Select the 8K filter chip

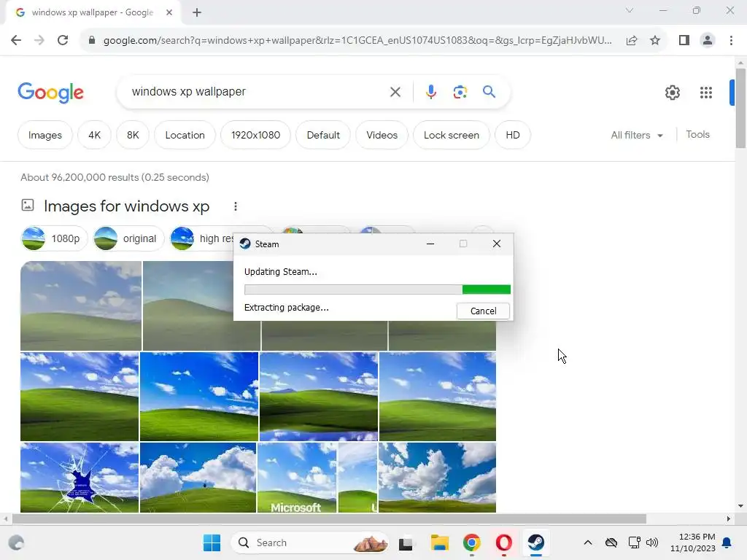(x=133, y=135)
